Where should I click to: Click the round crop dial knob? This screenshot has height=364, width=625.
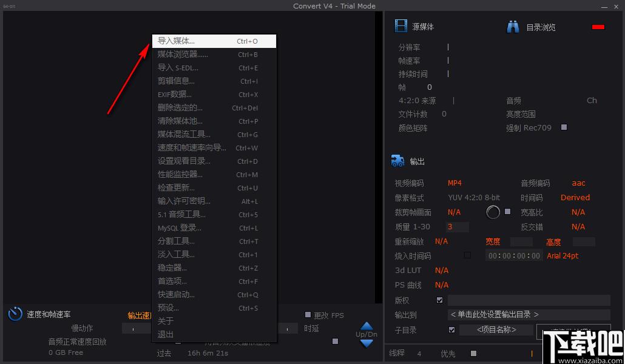(493, 212)
